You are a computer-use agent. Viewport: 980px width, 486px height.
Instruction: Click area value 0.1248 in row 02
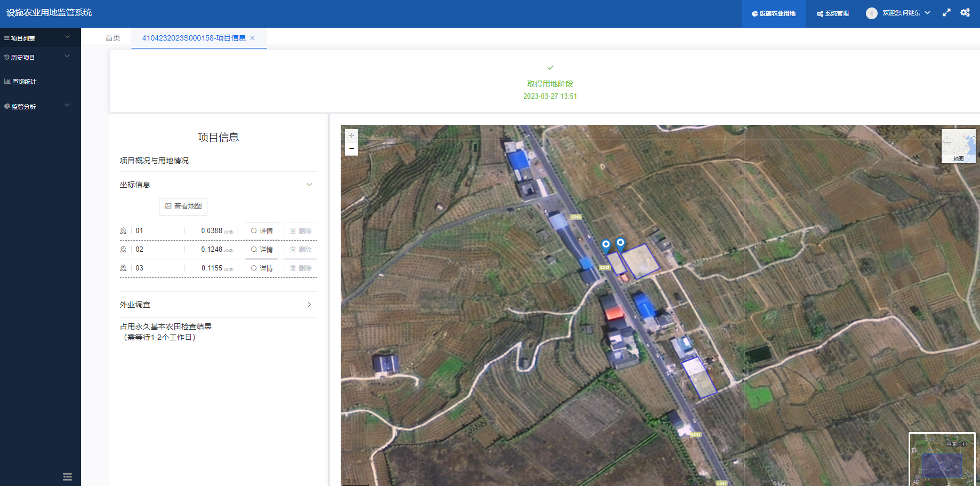pyautogui.click(x=212, y=250)
